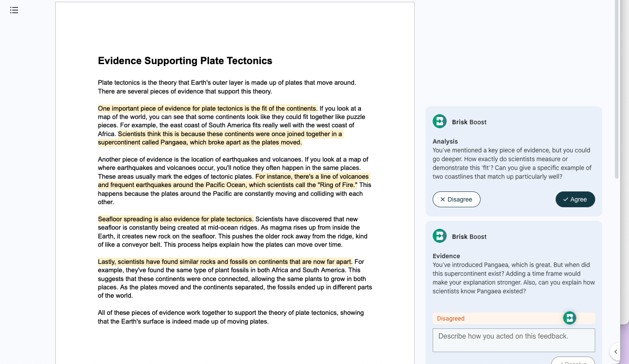Click the 'Evidence Supporting Plate Tectonics' heading
629x364 pixels.
pyautogui.click(x=185, y=61)
